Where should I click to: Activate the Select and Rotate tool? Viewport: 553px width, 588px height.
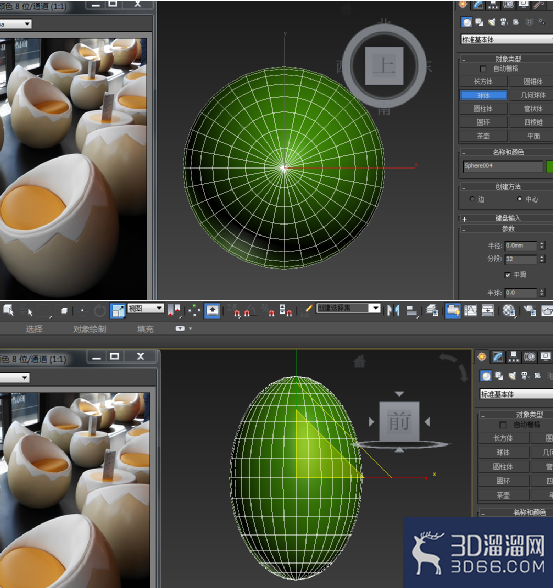pos(100,310)
